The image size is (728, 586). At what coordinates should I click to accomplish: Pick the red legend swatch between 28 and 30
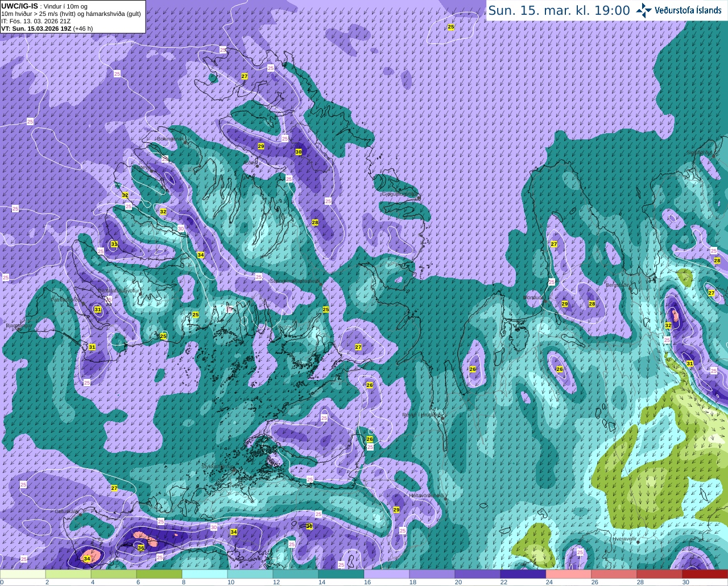pyautogui.click(x=660, y=574)
